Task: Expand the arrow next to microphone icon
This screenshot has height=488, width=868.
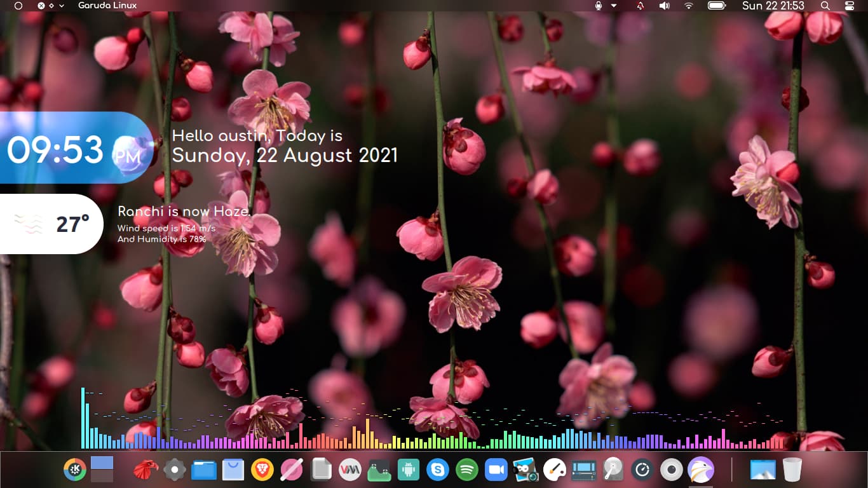Action: (x=614, y=6)
